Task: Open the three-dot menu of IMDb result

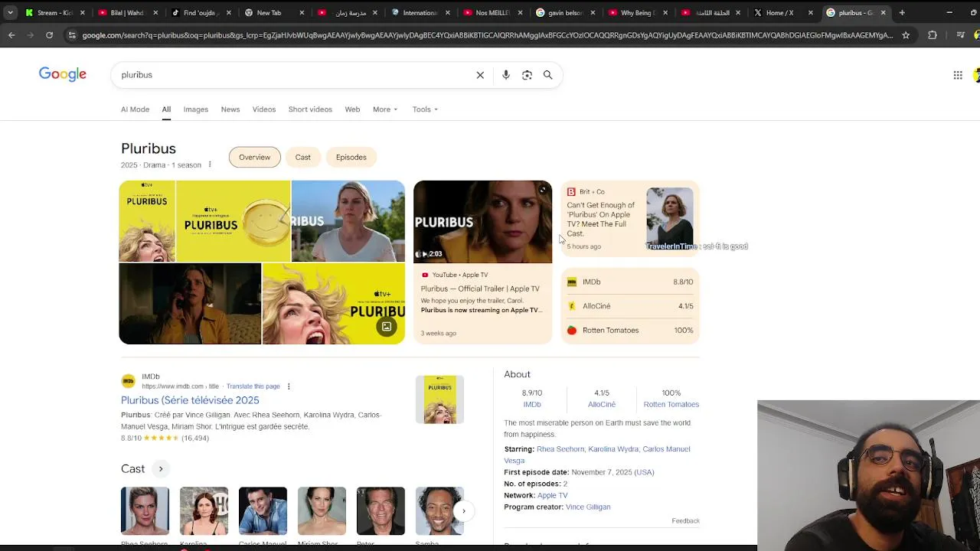Action: click(x=289, y=386)
